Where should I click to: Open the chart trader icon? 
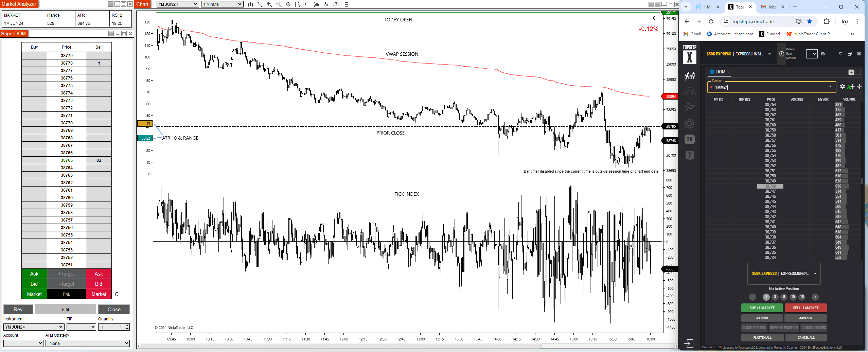point(307,4)
